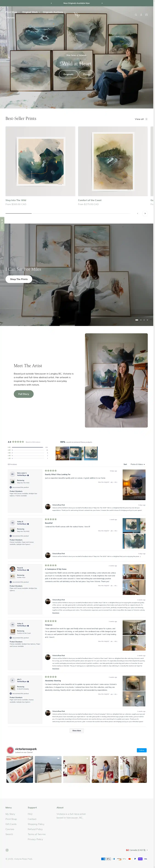This screenshot has width=155, height=868.
Task: Go back in best-seller carousel
Action: (137, 213)
